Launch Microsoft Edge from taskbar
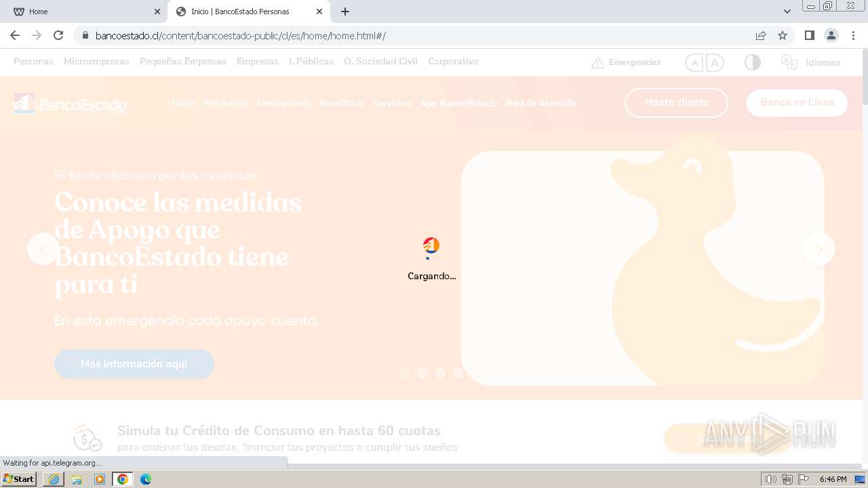Screen dimensions: 868x488 click(x=146, y=479)
